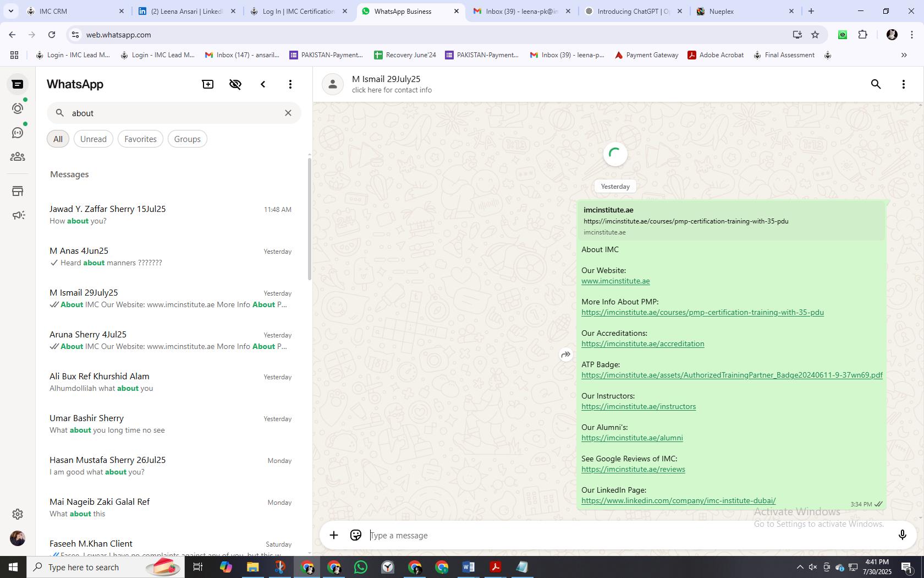Open the Channels sidebar icon

pos(18,133)
